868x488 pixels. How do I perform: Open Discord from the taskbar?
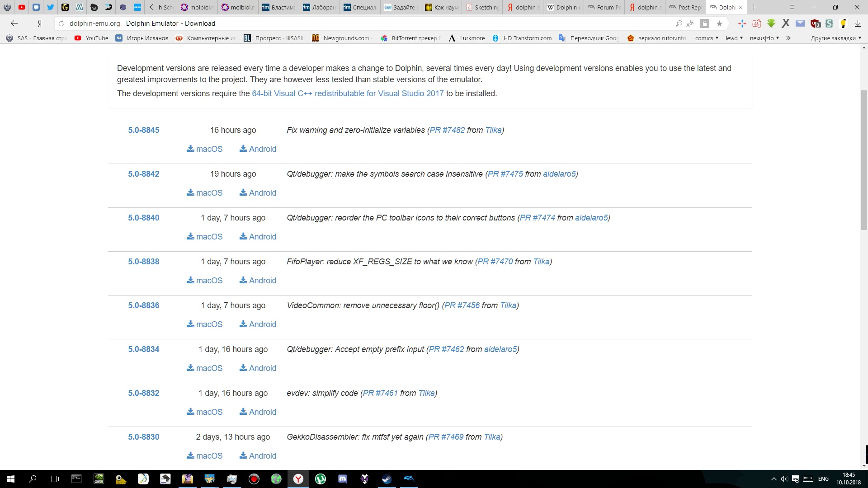point(343,479)
